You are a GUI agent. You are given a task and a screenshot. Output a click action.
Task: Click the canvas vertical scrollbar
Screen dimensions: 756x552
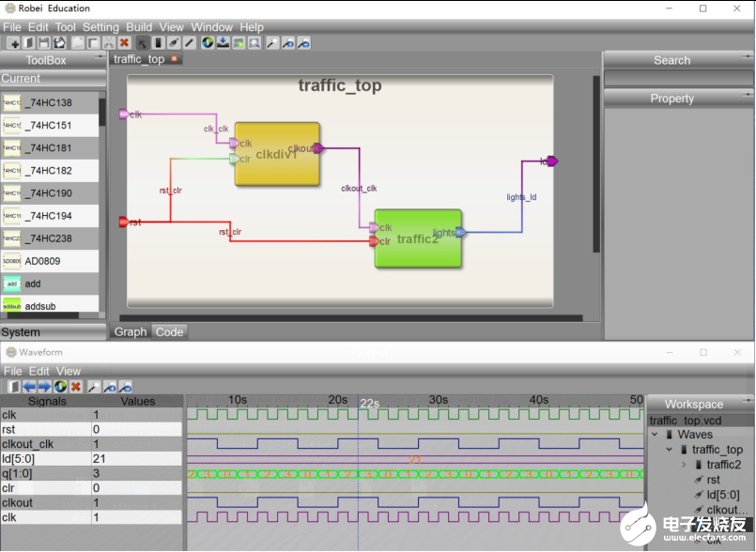pos(596,164)
